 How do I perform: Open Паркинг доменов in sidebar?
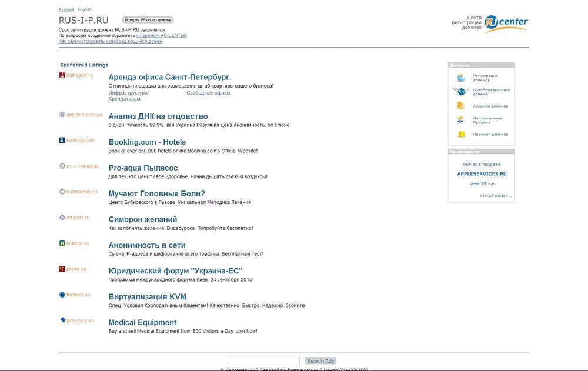(490, 134)
